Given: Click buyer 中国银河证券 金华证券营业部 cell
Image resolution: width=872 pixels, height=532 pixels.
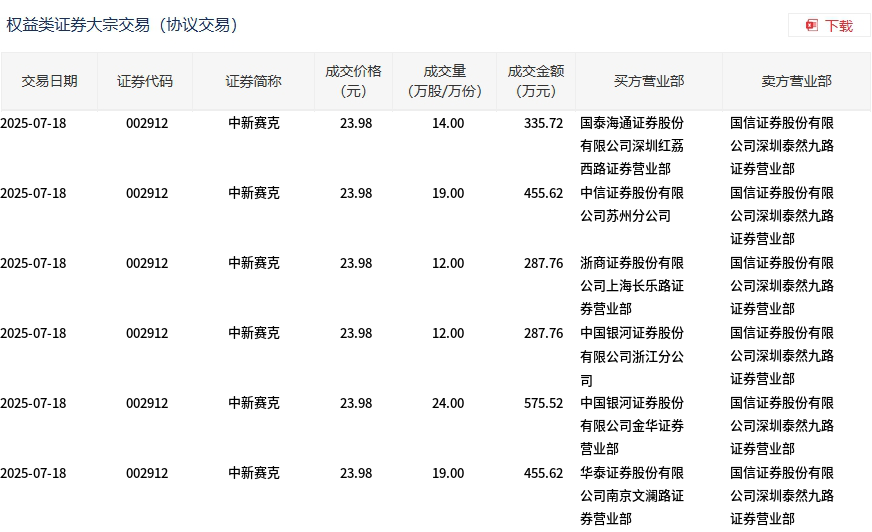Looking at the screenshot, I should coord(632,426).
